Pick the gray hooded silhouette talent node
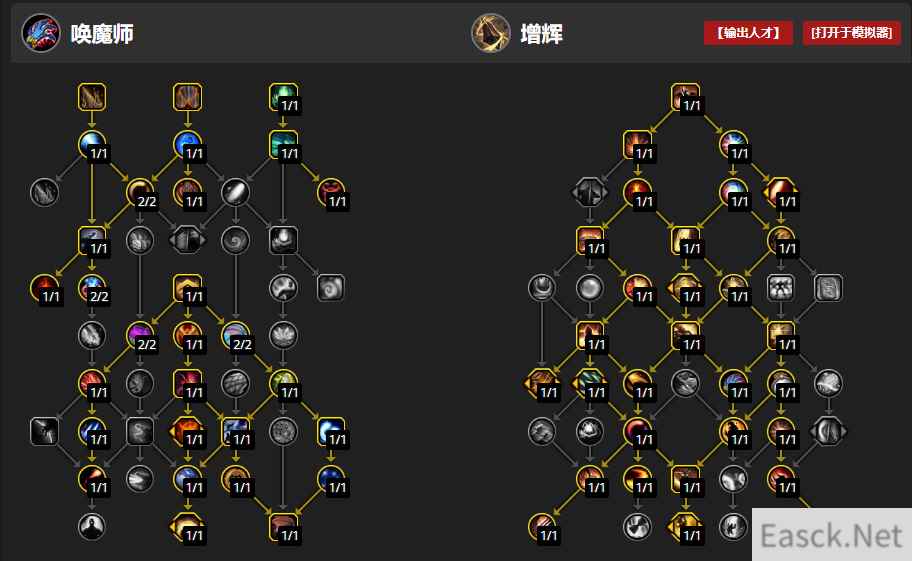The height and width of the screenshot is (561, 912). (x=92, y=526)
